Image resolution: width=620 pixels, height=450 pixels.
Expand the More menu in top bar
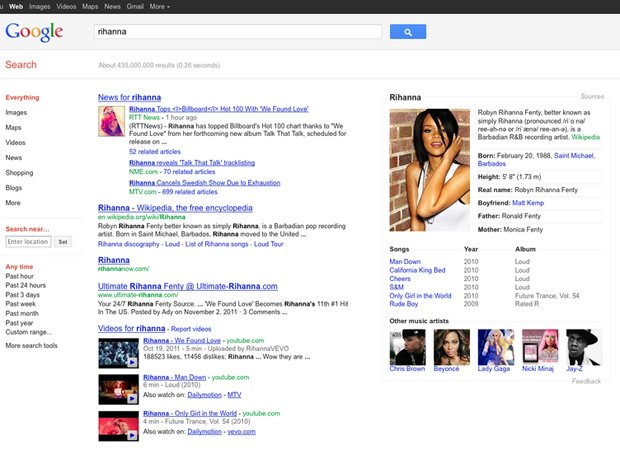point(157,6)
